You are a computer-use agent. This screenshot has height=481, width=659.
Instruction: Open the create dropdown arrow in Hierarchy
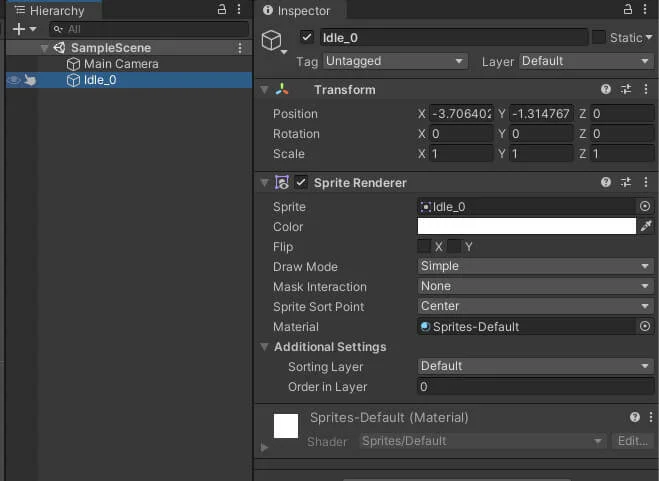click(33, 29)
